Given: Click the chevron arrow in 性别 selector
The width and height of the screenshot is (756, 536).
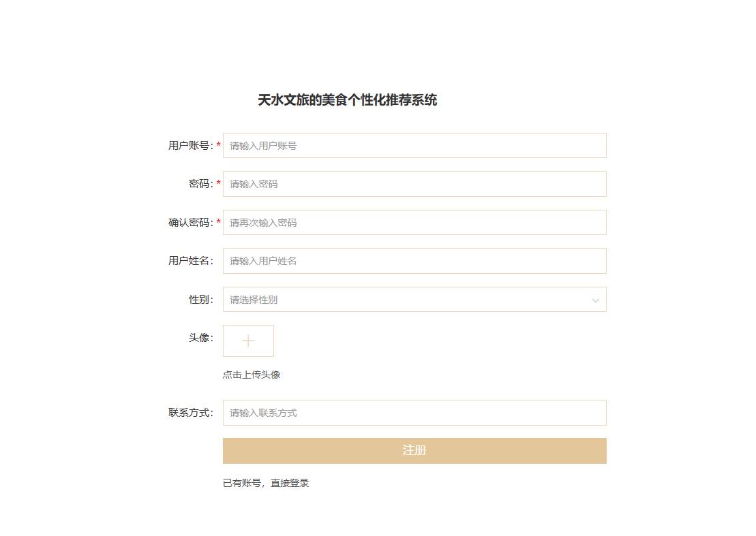Looking at the screenshot, I should pyautogui.click(x=595, y=300).
